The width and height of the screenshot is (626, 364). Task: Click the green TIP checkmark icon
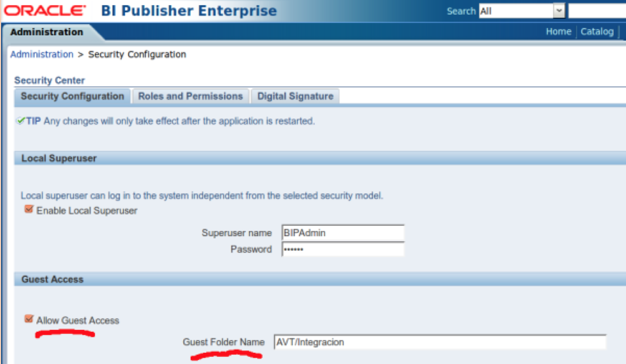tap(21, 121)
